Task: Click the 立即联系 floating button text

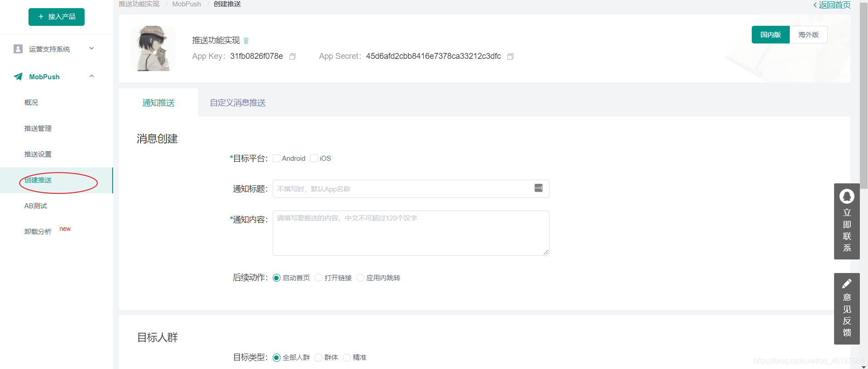Action: pos(847,230)
